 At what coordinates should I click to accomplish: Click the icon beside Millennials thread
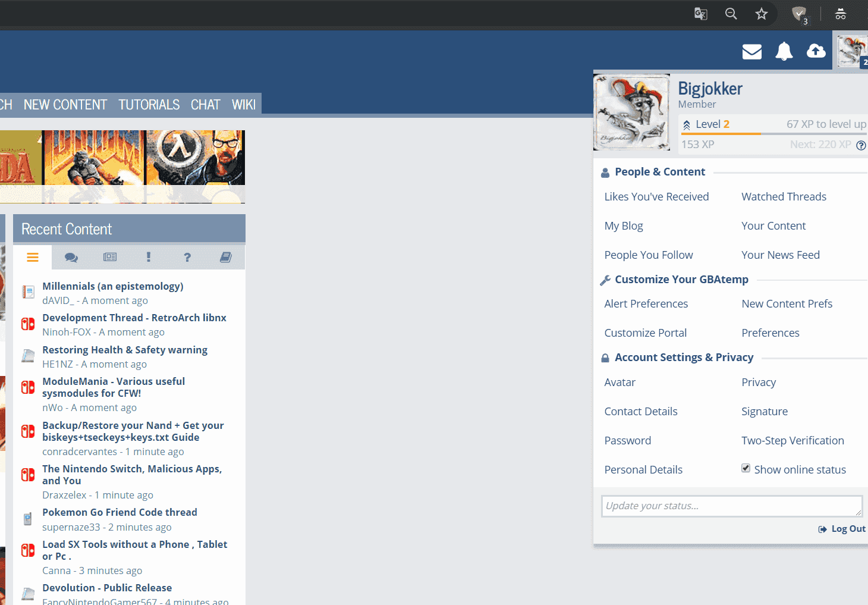[x=28, y=292]
